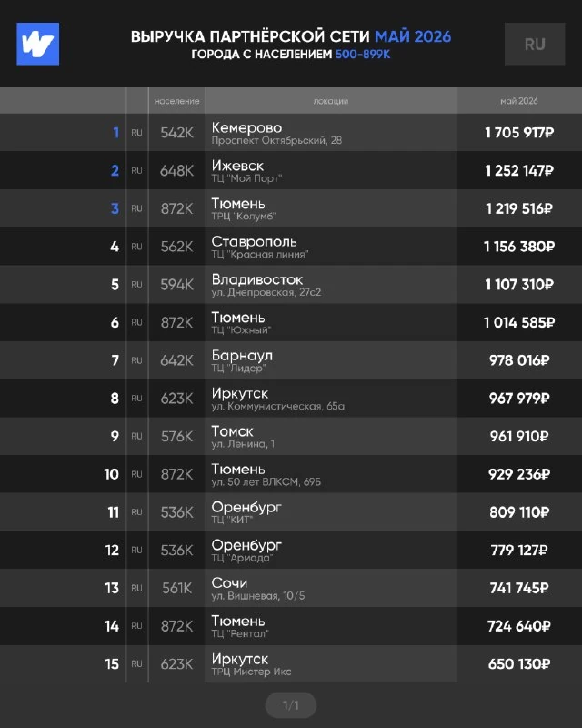Click the RU tag in Владивосток row
This screenshot has width=582, height=728.
136,285
